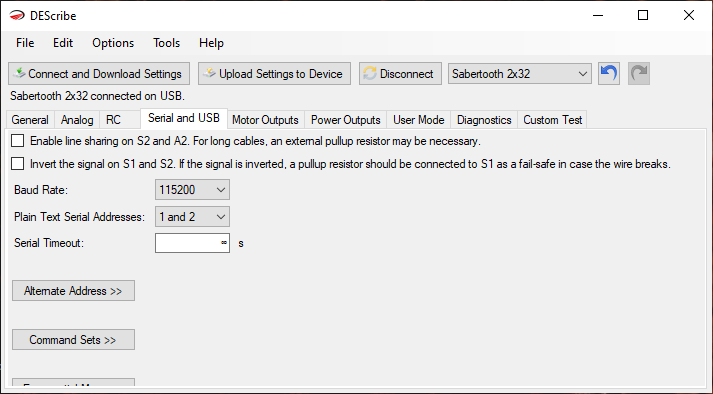Open the Help menu
The width and height of the screenshot is (713, 394).
(x=211, y=43)
